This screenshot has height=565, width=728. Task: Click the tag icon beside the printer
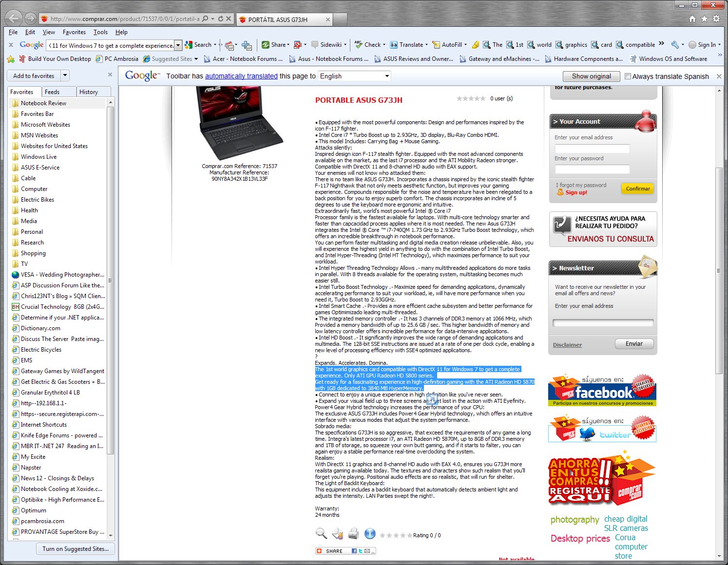pyautogui.click(x=337, y=534)
